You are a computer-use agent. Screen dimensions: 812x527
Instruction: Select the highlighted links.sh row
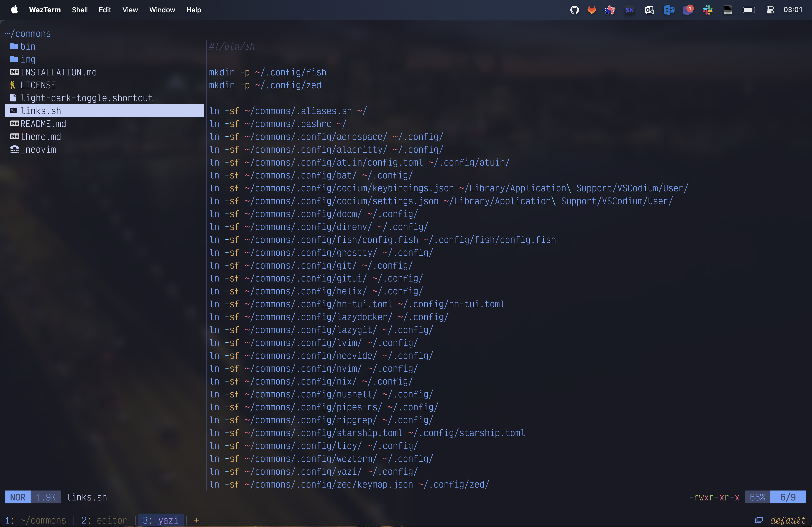coord(104,111)
